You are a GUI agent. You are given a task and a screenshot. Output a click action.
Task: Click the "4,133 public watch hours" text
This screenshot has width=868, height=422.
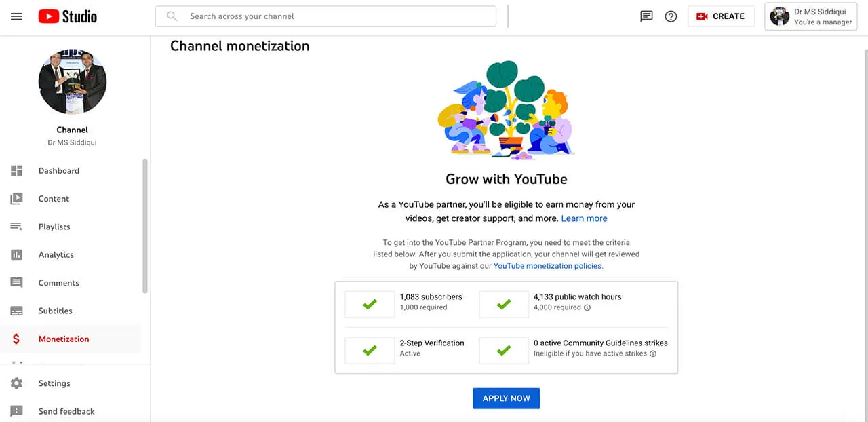[577, 296]
